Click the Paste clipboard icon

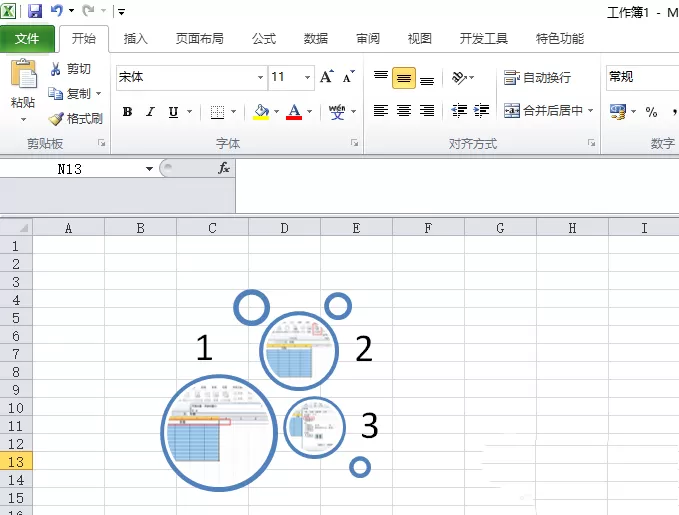23,74
